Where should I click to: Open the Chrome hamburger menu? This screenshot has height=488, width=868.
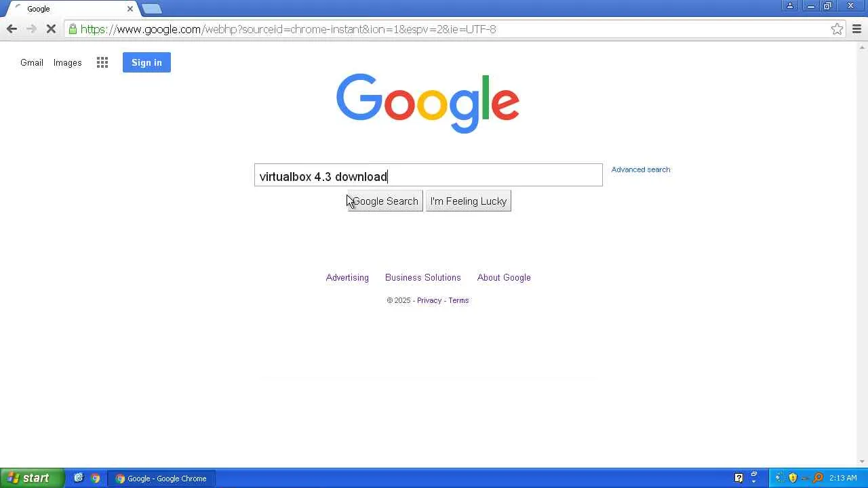coord(856,29)
